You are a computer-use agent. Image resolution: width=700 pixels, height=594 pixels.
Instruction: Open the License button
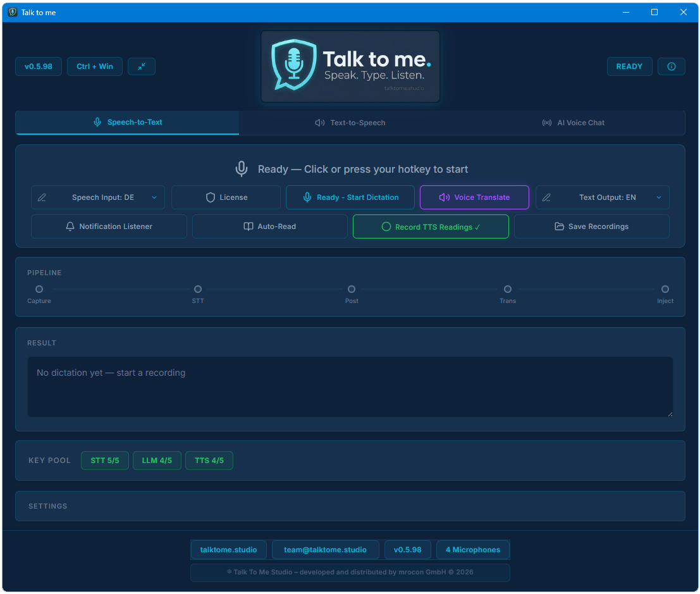click(226, 197)
